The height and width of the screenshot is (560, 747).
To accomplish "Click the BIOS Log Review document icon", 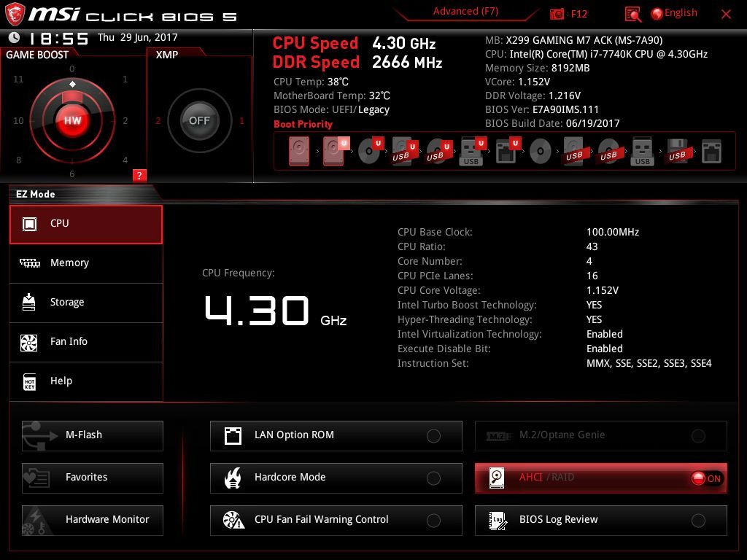I will pos(498,521).
